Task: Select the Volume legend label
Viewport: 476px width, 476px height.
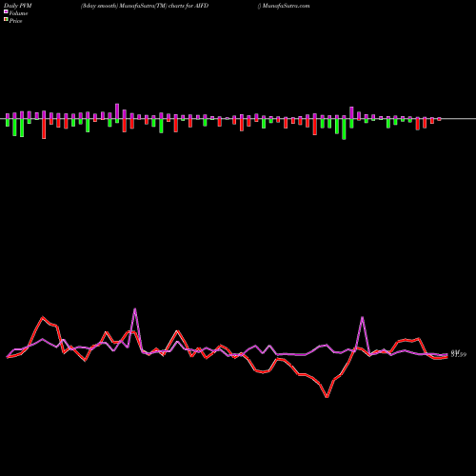Action: 18,13
